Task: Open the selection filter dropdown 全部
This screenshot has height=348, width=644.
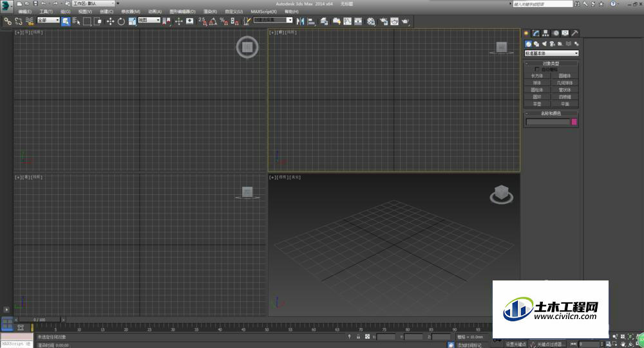Action: [48, 20]
